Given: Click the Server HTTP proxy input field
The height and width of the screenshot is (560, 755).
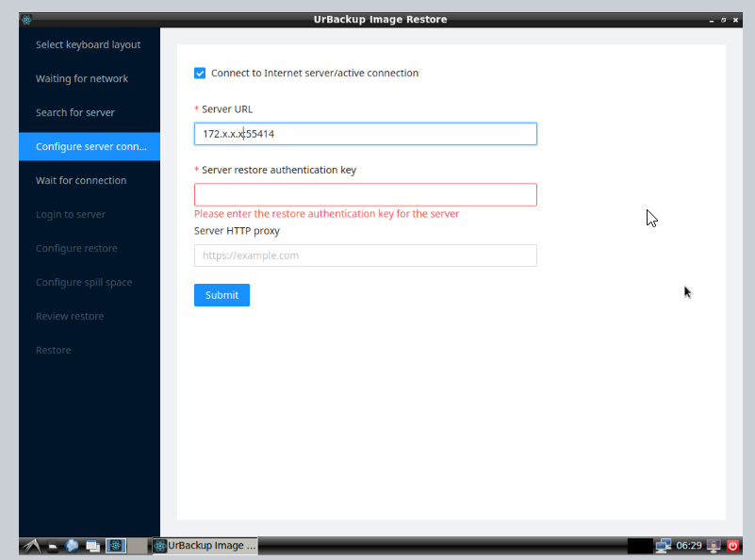Looking at the screenshot, I should click(366, 255).
